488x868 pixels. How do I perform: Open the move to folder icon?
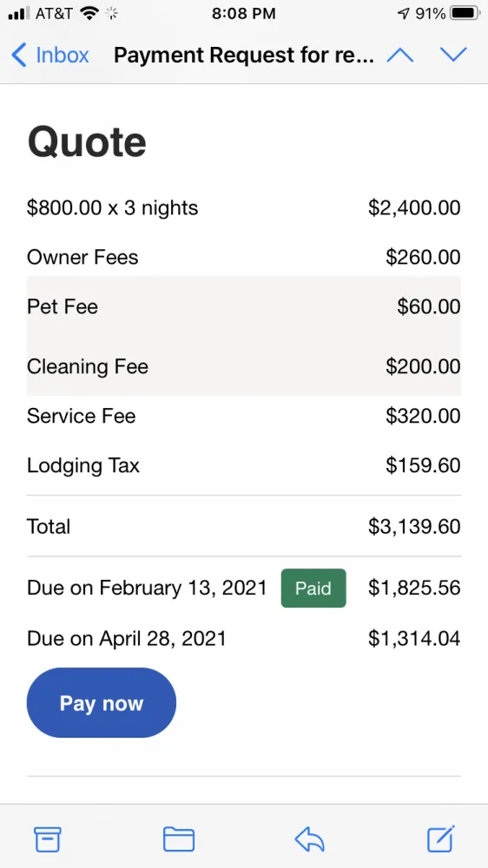pyautogui.click(x=179, y=839)
